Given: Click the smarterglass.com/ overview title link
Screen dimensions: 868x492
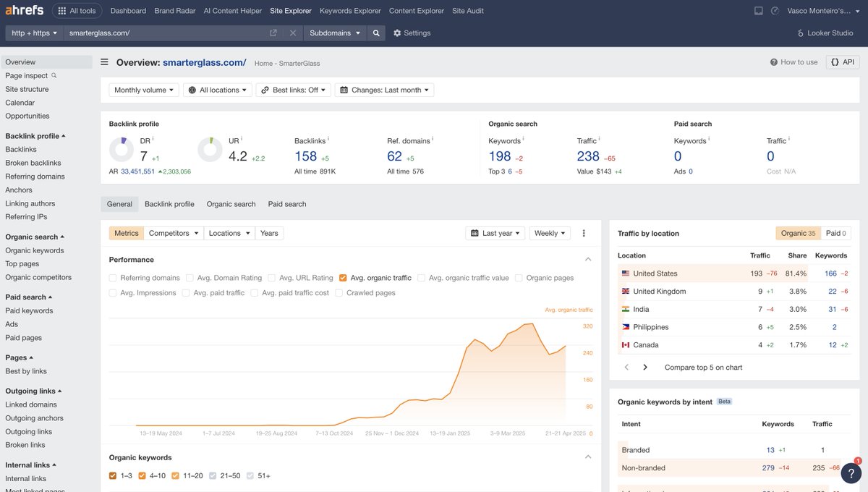Looking at the screenshot, I should (204, 63).
